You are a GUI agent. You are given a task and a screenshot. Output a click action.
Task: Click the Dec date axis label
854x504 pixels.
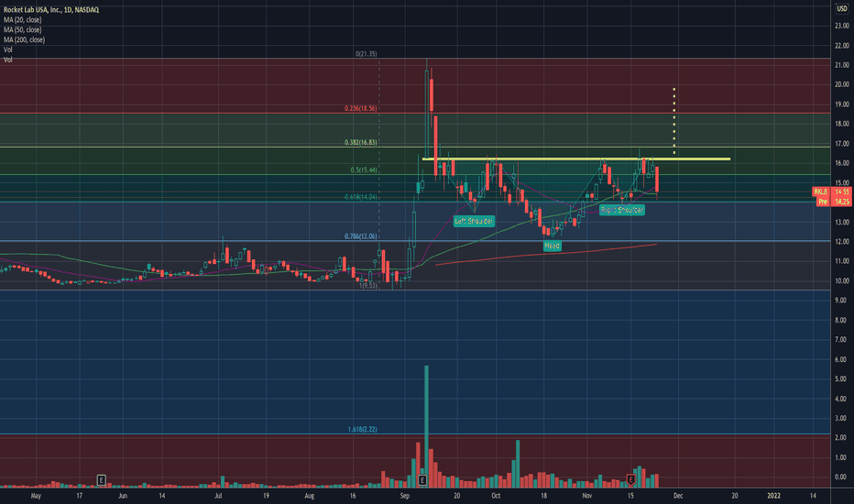678,496
